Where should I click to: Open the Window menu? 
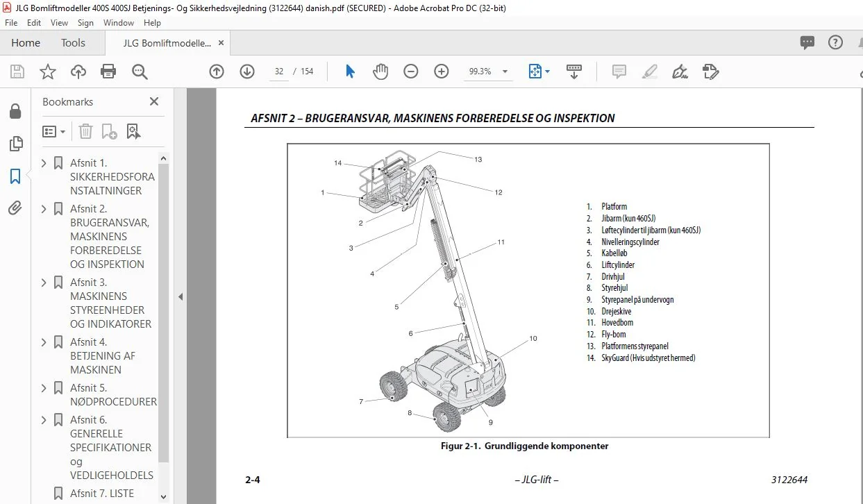(119, 23)
